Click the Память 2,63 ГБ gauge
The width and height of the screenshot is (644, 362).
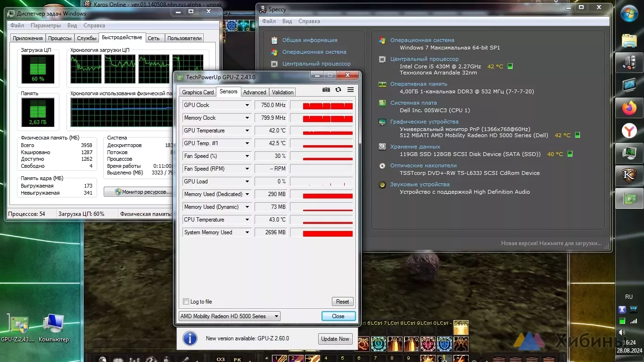38,112
